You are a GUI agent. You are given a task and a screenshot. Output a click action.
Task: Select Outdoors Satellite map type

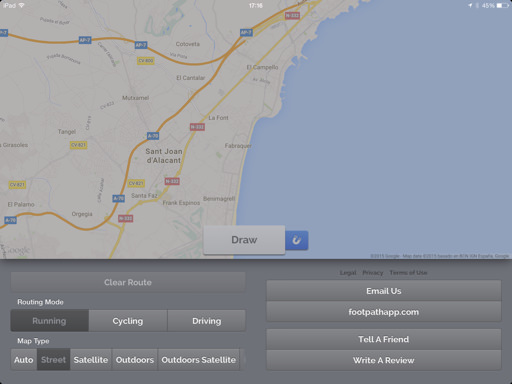point(199,360)
